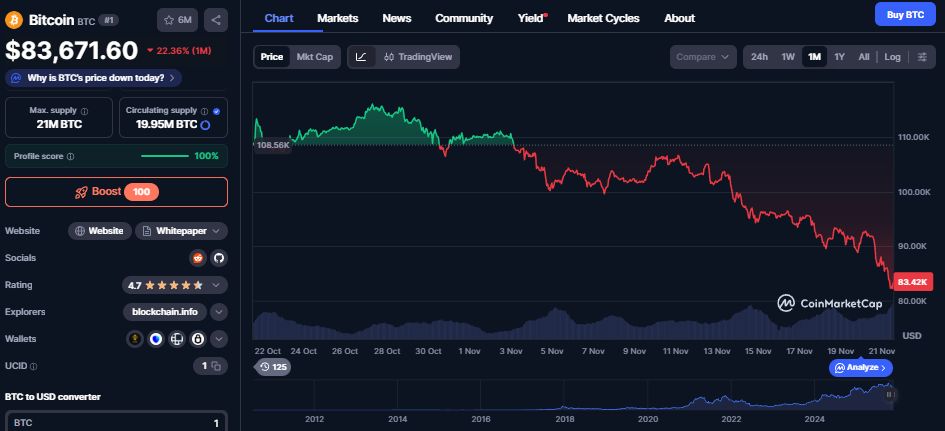This screenshot has height=431, width=945.
Task: Click the Analyze button under chart
Action: pyautogui.click(x=861, y=367)
